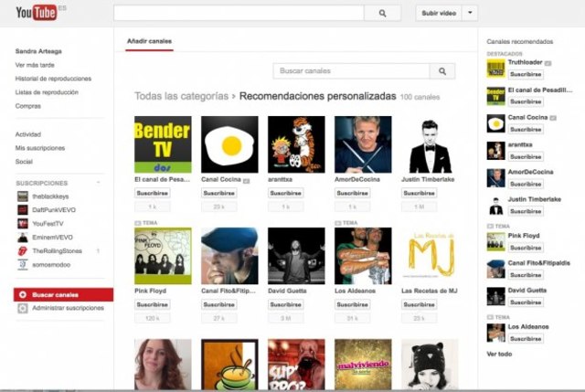585x392 pixels.
Task: Open Pink Floyd thumbnail in grid
Action: click(x=163, y=256)
